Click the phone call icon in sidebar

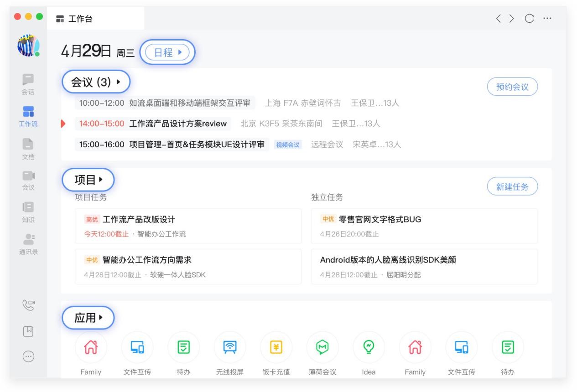pos(28,304)
